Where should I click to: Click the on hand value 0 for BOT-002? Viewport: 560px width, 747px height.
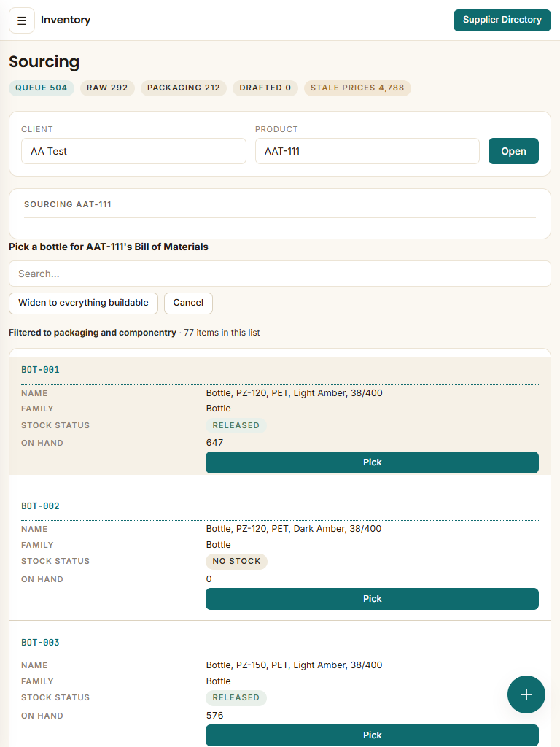209,579
